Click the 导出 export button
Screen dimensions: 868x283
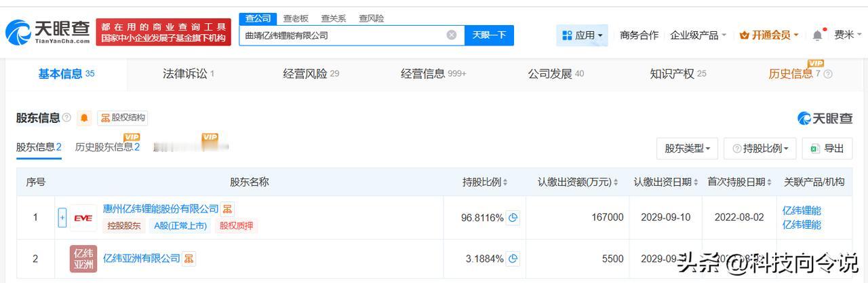coord(827,149)
